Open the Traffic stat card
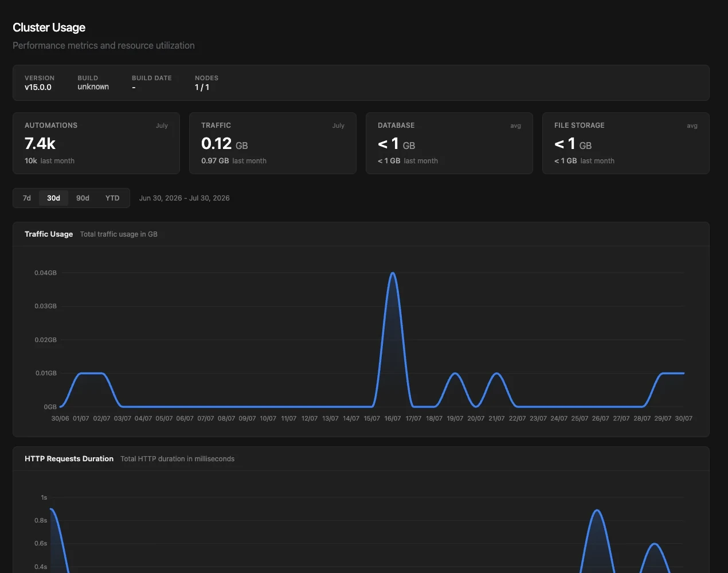Image resolution: width=728 pixels, height=573 pixels. pos(273,143)
